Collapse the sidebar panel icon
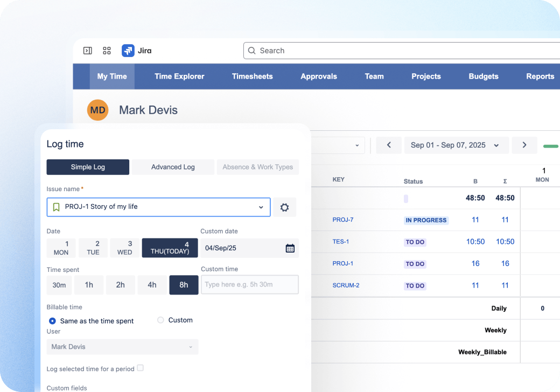The image size is (560, 392). click(87, 51)
